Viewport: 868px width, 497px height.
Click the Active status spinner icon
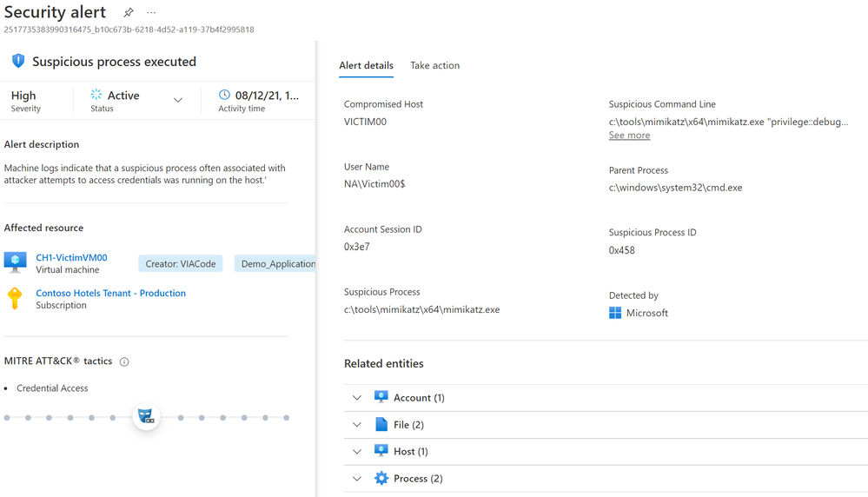tap(96, 95)
